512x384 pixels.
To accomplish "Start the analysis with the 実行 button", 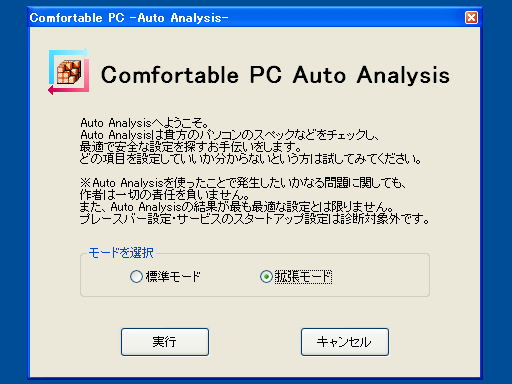I will (165, 342).
